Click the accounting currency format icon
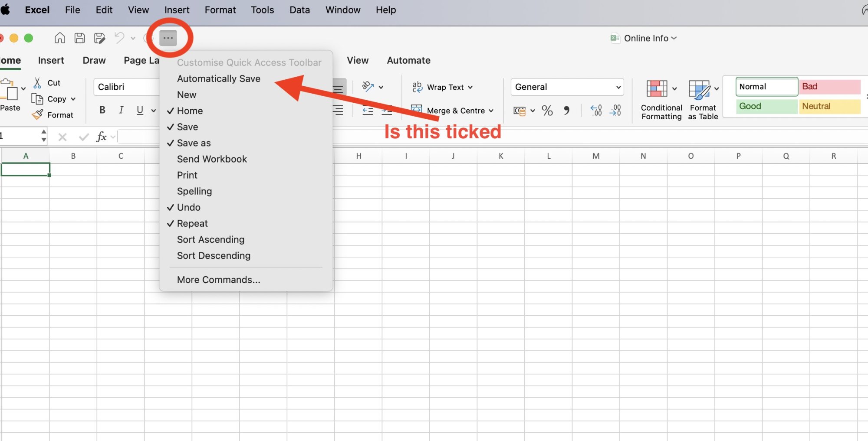 coord(519,111)
